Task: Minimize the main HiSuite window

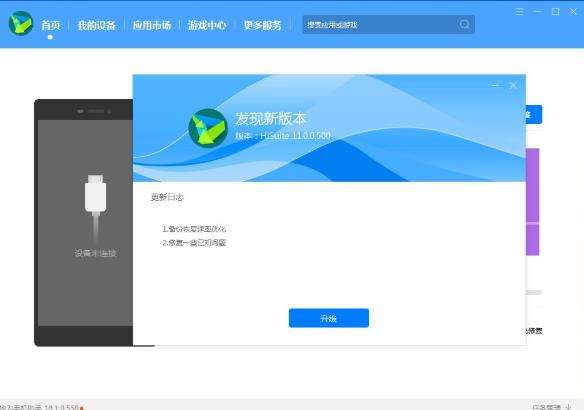Action: 537,12
